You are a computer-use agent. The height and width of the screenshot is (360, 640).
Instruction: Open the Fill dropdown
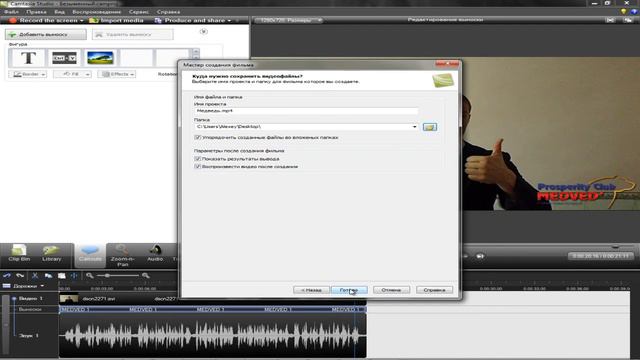coord(72,74)
